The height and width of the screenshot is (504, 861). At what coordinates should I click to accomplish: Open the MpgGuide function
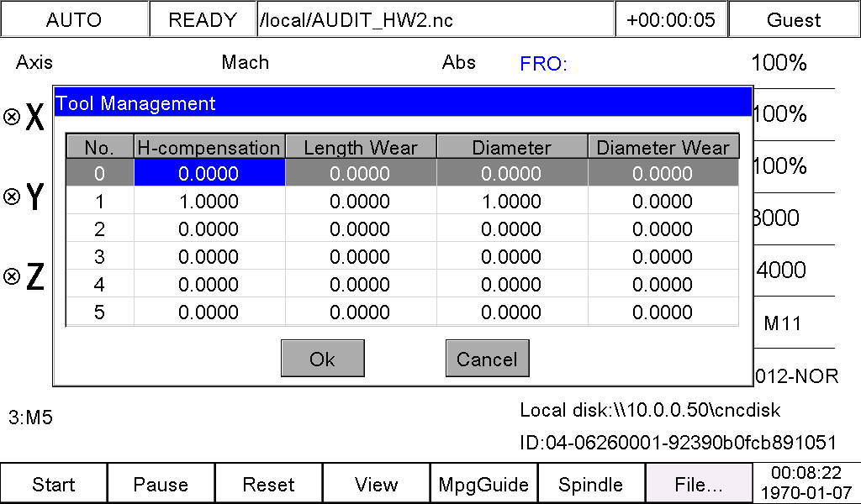point(483,484)
